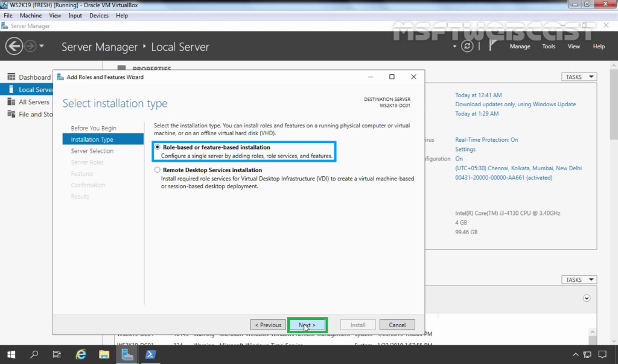The image size is (618, 364).
Task: Launch Internet Explorer from the taskbar
Action: pos(81,354)
